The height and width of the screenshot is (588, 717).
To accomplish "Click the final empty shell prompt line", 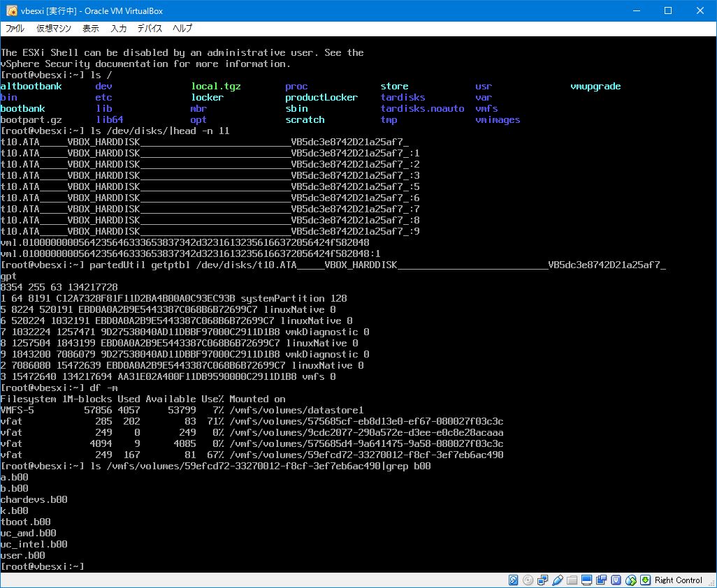I will point(43,566).
